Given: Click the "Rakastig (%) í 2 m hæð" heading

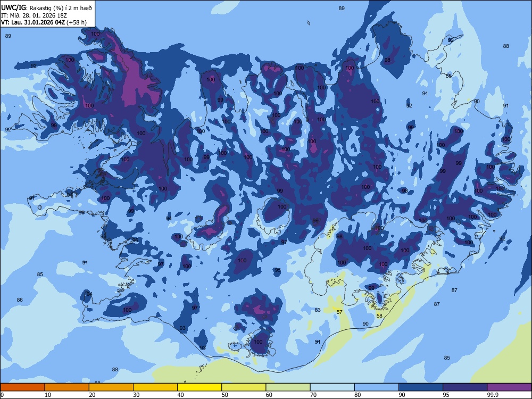Looking at the screenshot, I should click(x=61, y=8).
